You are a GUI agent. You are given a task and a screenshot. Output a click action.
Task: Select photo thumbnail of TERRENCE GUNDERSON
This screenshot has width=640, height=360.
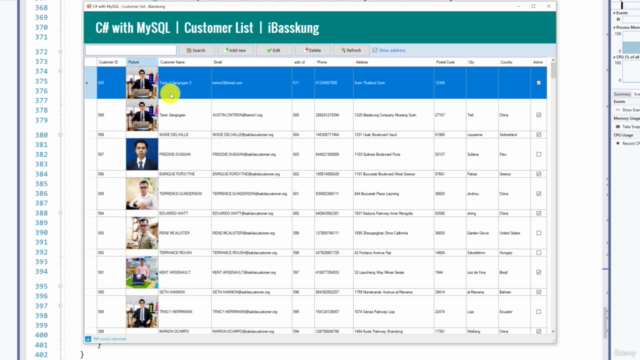[x=142, y=194]
